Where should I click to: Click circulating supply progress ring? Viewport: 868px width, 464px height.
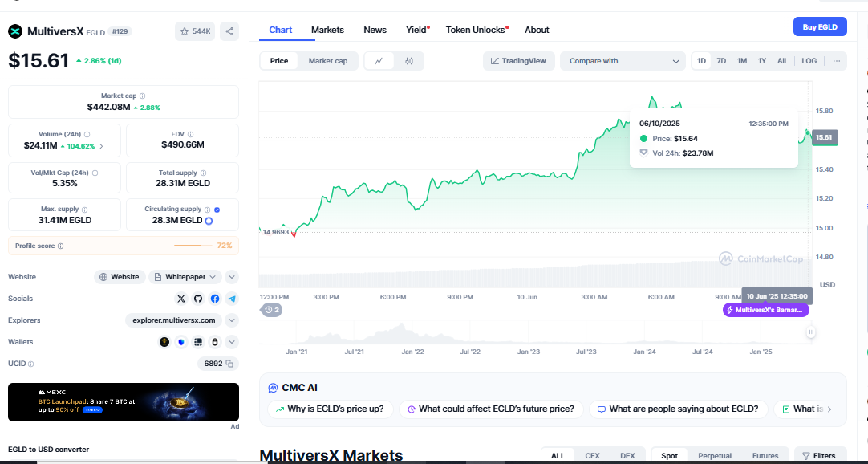[209, 221]
